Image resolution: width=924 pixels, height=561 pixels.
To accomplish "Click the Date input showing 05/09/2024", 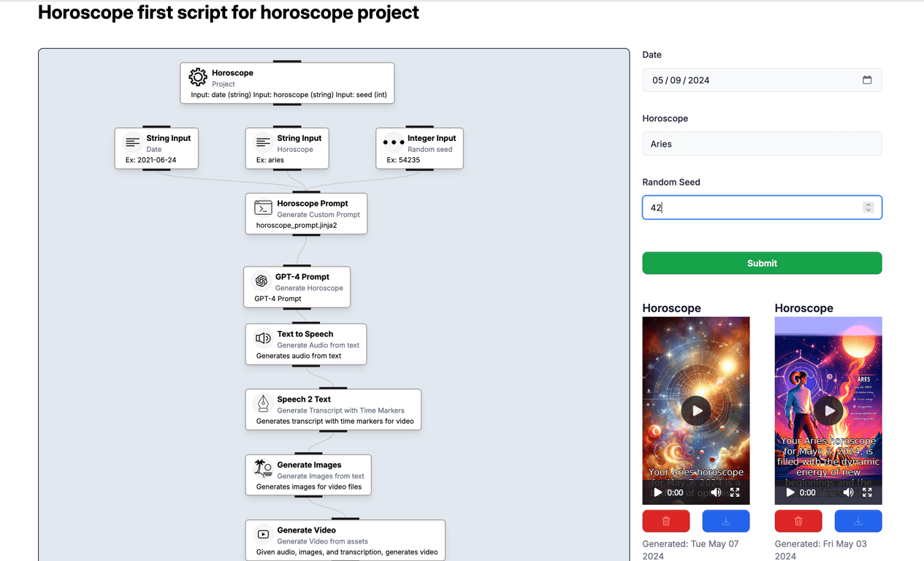I will pos(762,80).
